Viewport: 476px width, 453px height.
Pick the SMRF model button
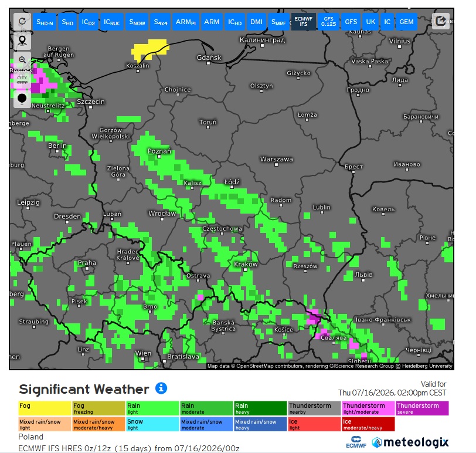tap(278, 22)
